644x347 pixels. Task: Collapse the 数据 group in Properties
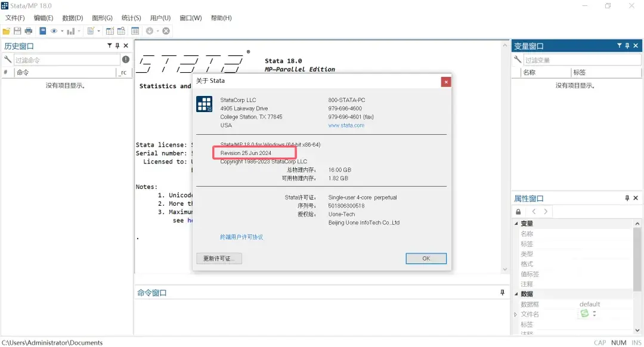516,293
